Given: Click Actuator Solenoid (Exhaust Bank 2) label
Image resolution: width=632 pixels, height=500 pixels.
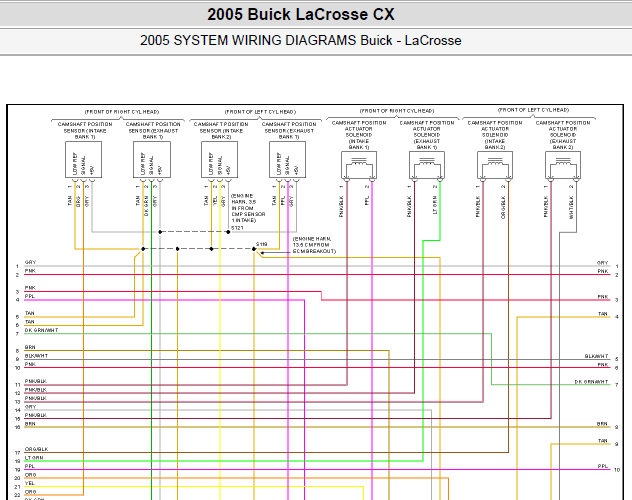Looking at the screenshot, I should point(563,135).
